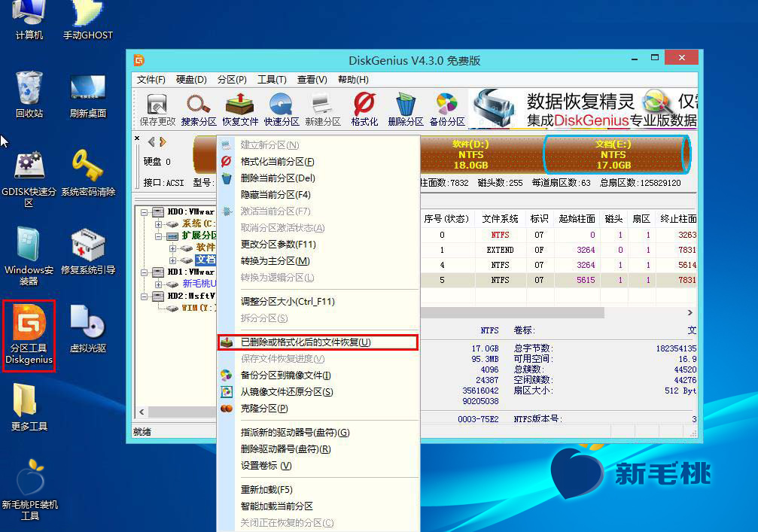758x532 pixels.
Task: Expand the 系统(C:) partition node
Action: point(158,224)
